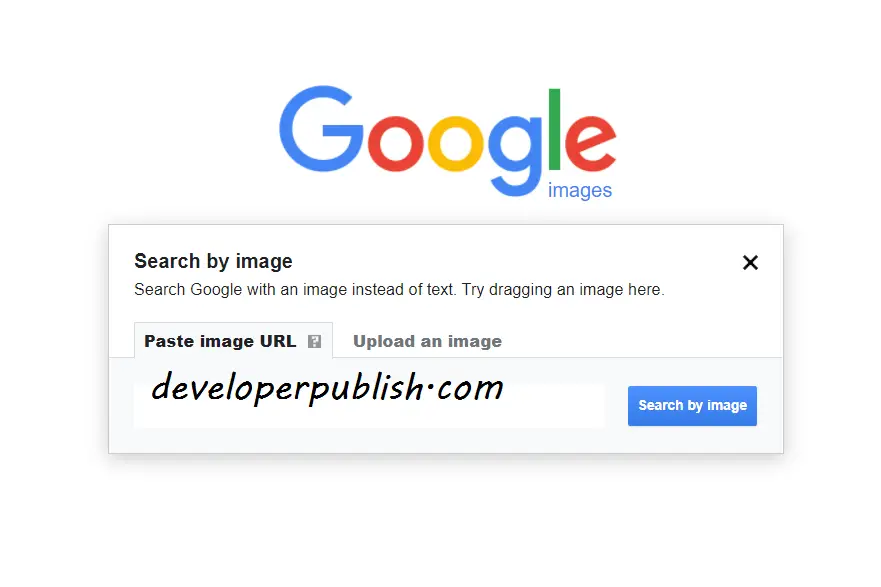This screenshot has height=587, width=881.
Task: Click the images label under Google logo
Action: pos(580,190)
